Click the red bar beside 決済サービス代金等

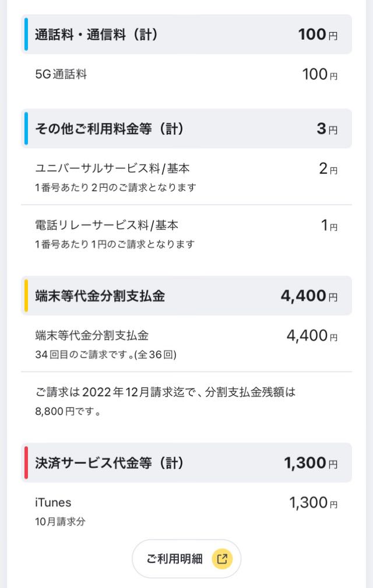[x=26, y=463]
